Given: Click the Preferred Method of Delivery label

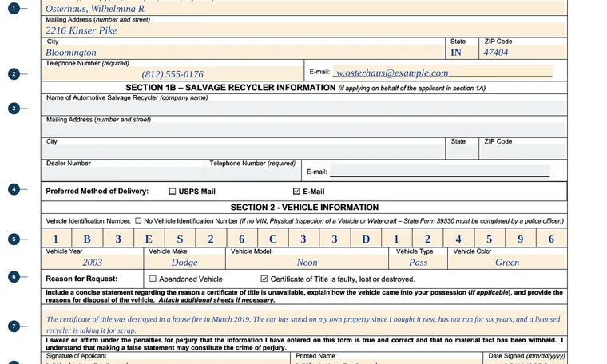Looking at the screenshot, I should (x=97, y=191).
